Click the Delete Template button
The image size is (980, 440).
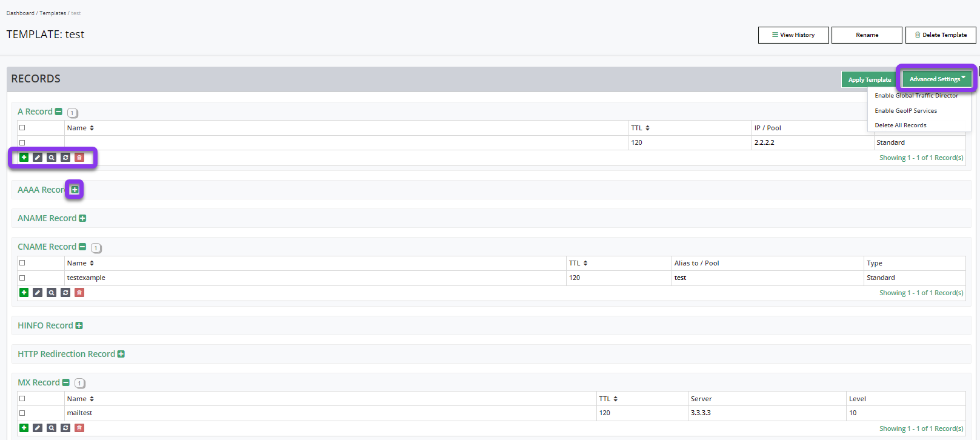point(941,35)
